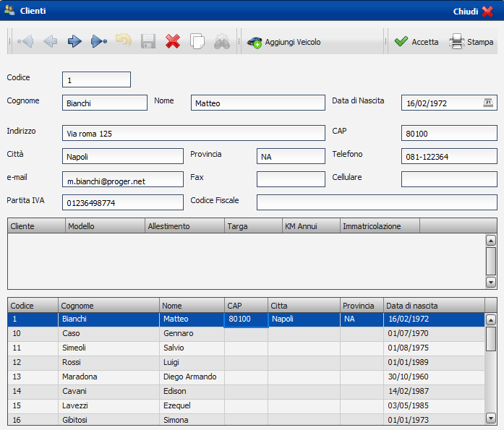Click Aggiungi Veicolo to add vehicle
Image resolution: width=504 pixels, height=430 pixels.
coord(283,42)
